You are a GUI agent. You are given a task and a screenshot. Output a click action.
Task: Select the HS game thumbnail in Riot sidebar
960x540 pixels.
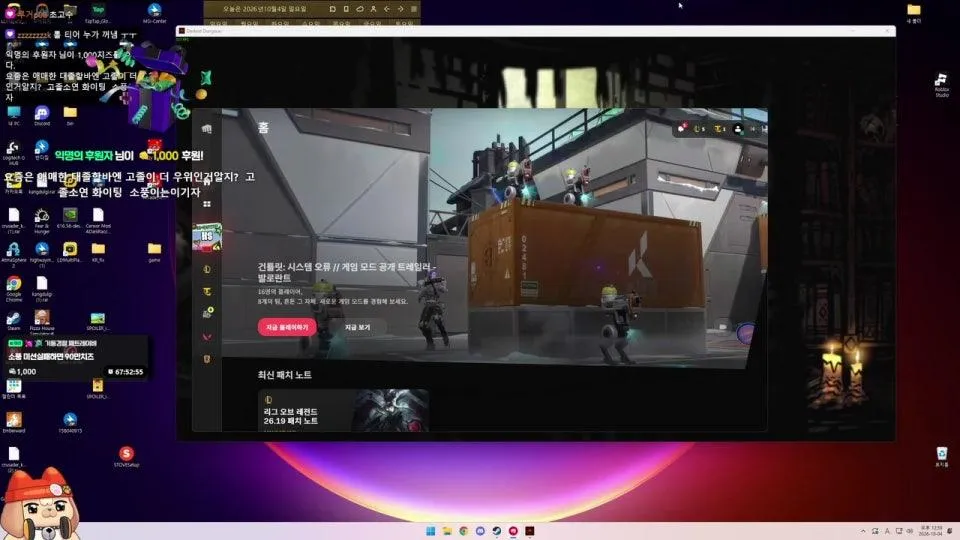pyautogui.click(x=207, y=238)
